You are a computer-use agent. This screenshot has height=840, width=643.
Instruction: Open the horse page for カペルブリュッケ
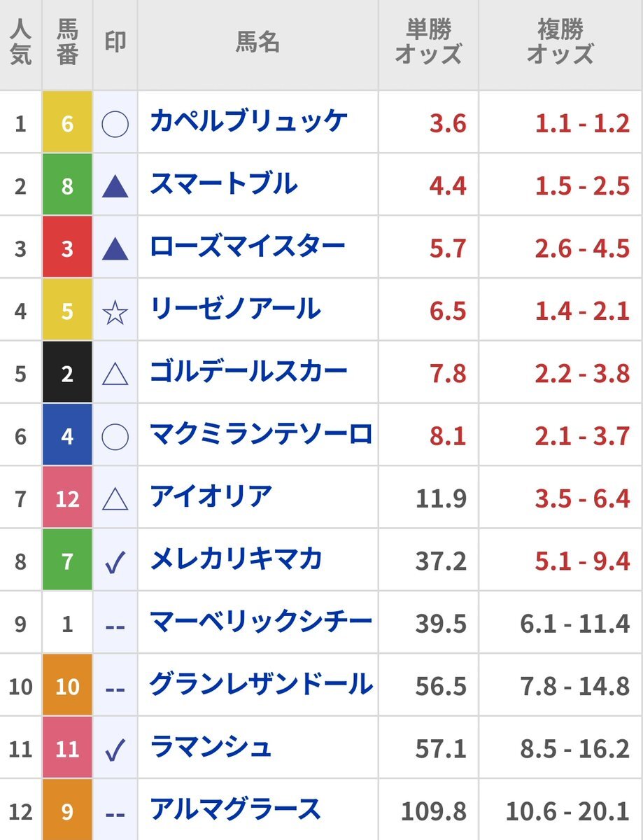pos(248,122)
